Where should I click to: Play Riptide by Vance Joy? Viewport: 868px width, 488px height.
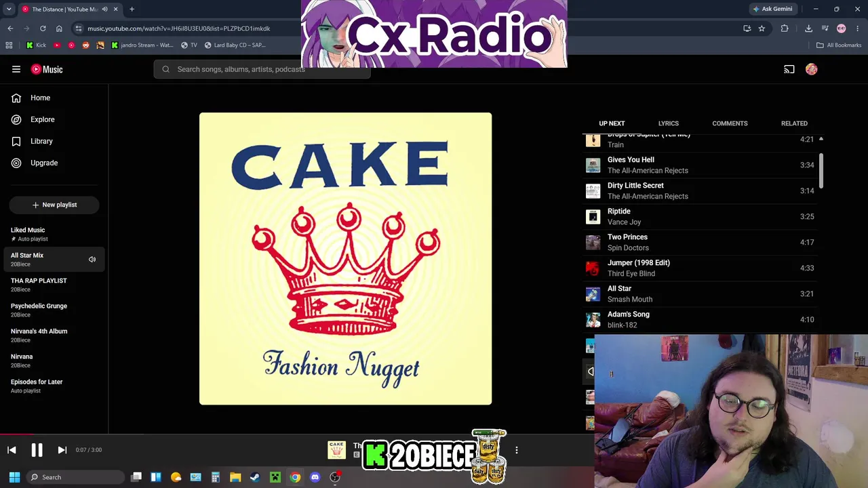(701, 216)
